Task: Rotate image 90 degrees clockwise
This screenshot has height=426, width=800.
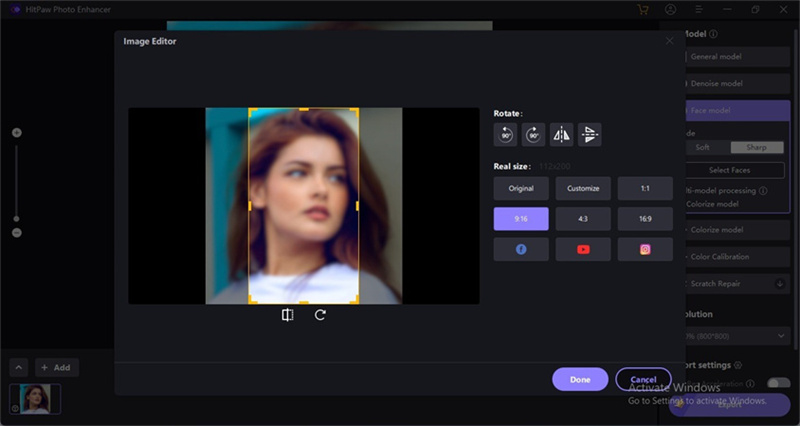Action: tap(534, 135)
